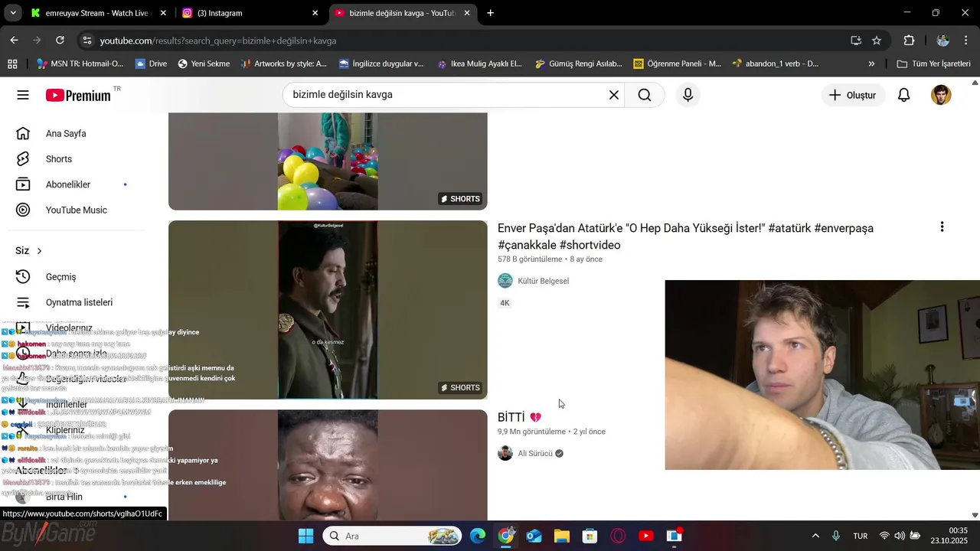Open the Ikea Mulig bookmark

[479, 64]
